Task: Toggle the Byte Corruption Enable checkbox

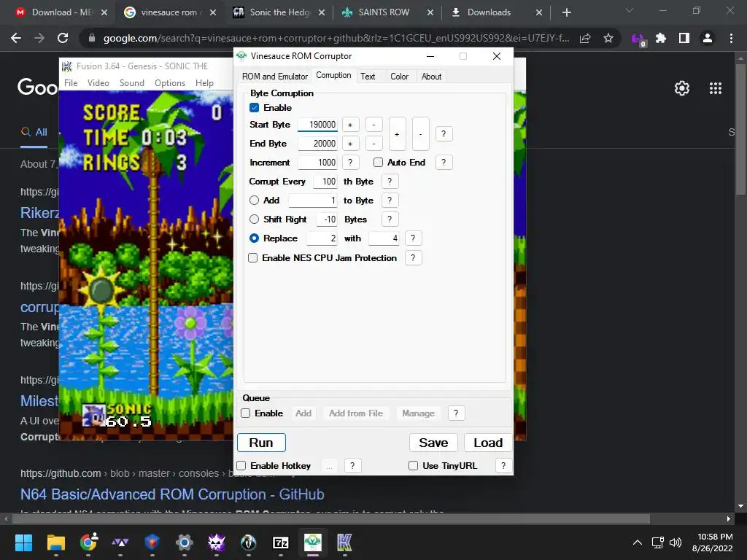Action: pyautogui.click(x=255, y=108)
